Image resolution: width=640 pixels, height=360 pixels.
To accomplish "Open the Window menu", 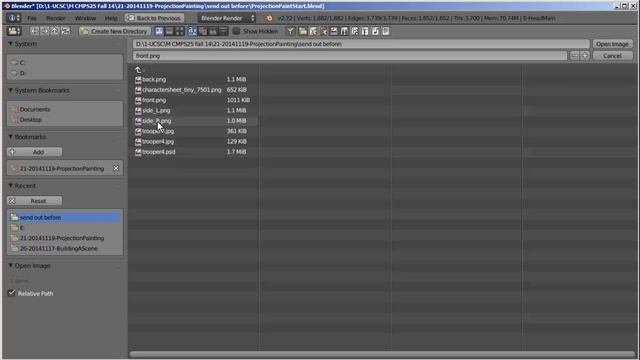I will click(85, 18).
